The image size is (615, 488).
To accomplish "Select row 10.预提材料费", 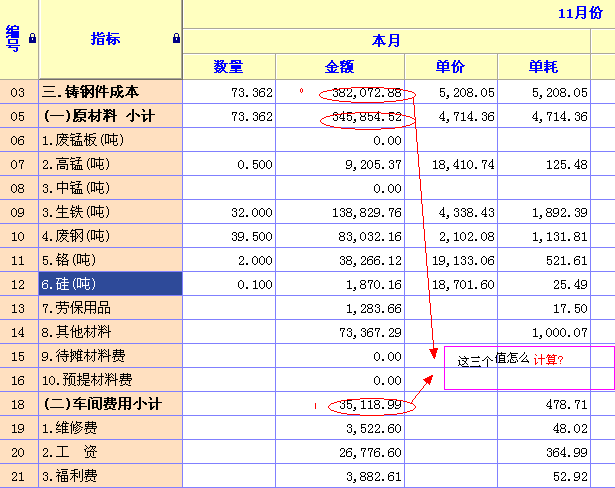I will coord(111,380).
